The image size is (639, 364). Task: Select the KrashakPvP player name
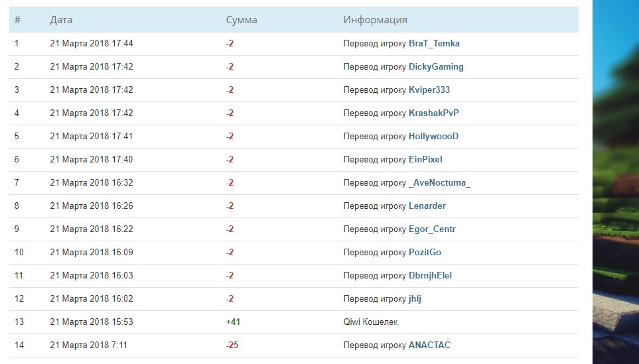coord(433,113)
